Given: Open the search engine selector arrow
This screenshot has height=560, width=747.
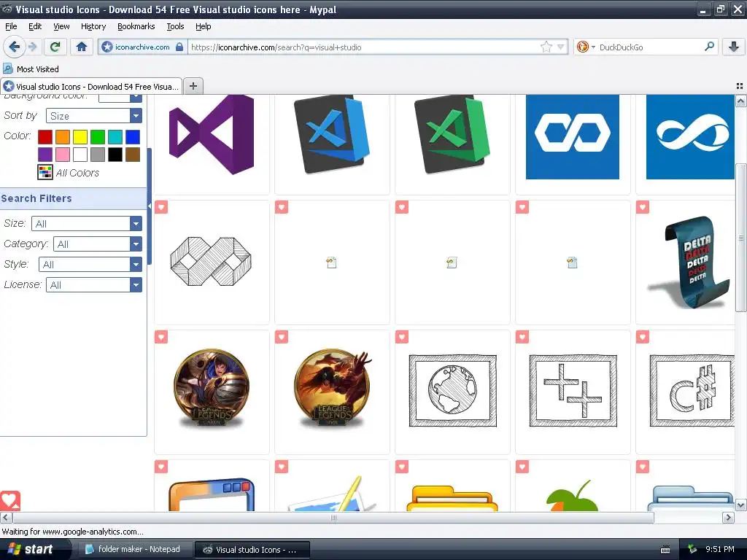Looking at the screenshot, I should coord(593,47).
